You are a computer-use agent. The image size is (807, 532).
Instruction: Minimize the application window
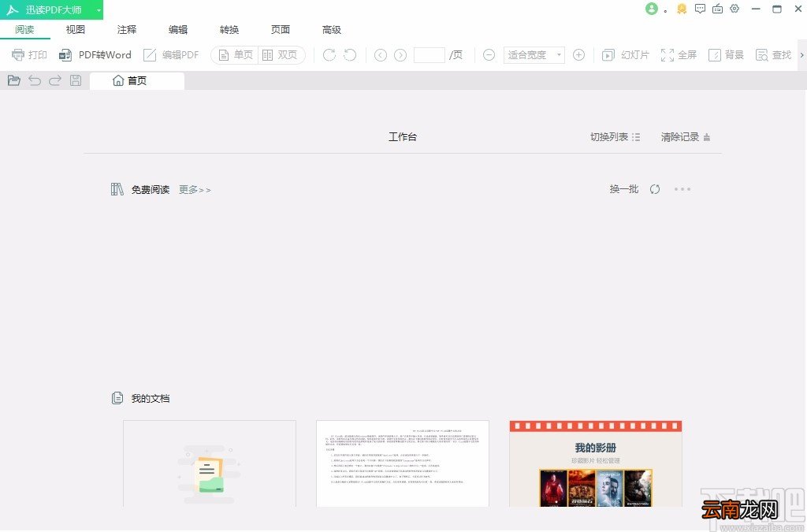[756, 9]
